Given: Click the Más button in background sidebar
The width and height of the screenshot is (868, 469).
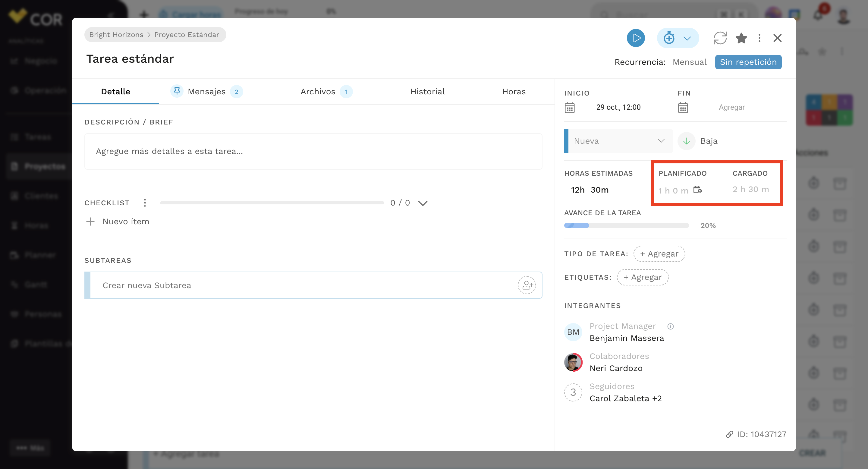Looking at the screenshot, I should pos(30,448).
